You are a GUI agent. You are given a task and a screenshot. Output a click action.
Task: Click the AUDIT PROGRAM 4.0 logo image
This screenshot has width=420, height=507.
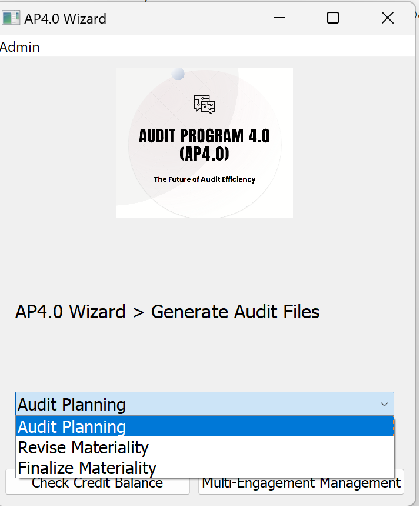pyautogui.click(x=204, y=142)
